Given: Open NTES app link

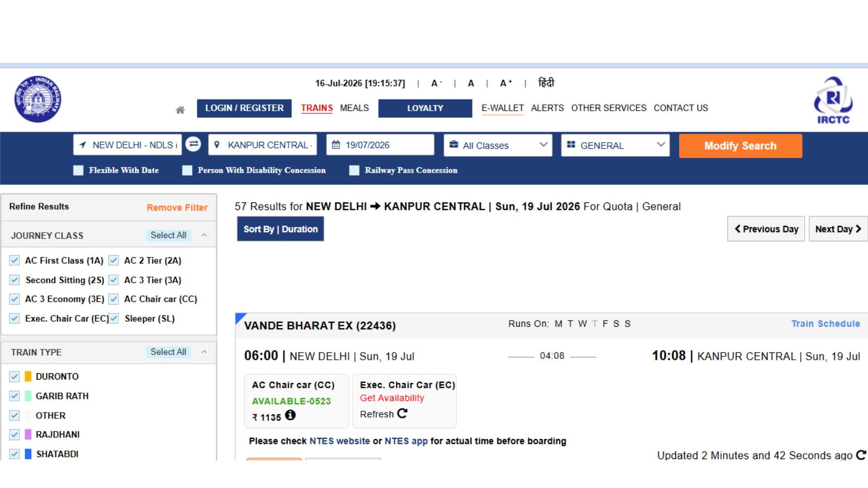Looking at the screenshot, I should pos(406,441).
